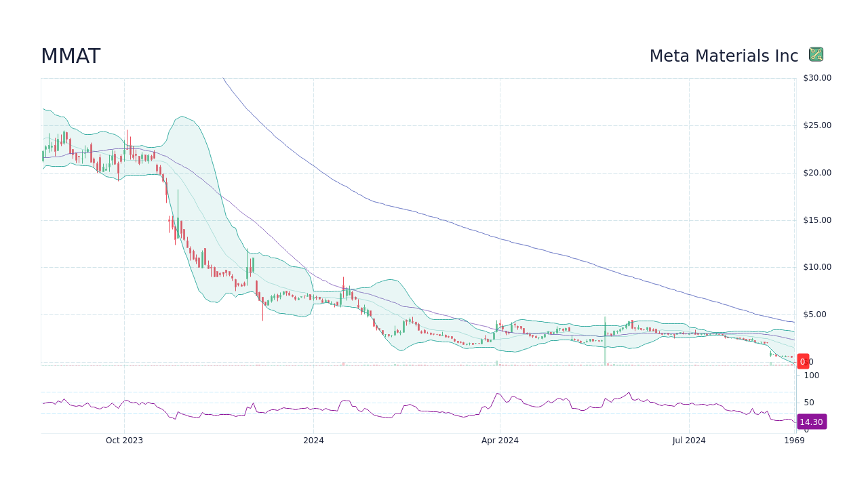868x488 pixels.
Task: Open the Meta Materials Inc company name
Action: tap(724, 56)
